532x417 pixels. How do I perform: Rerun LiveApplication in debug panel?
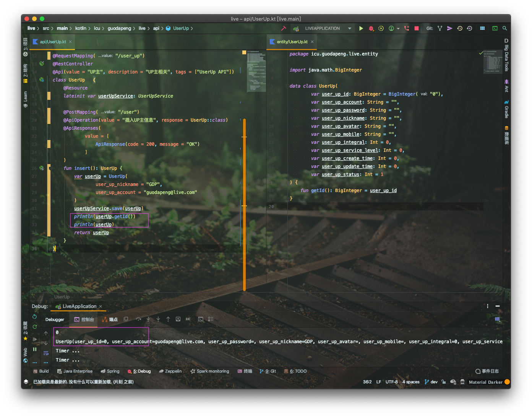pos(35,316)
